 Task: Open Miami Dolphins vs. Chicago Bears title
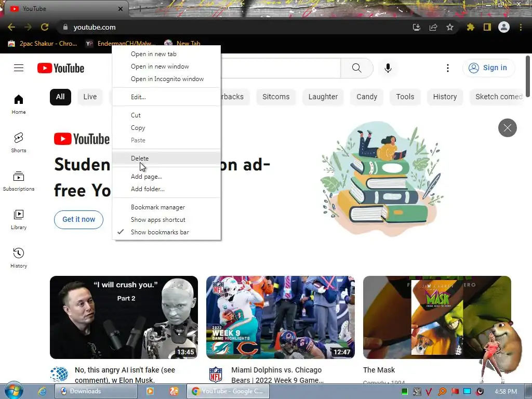(x=277, y=375)
